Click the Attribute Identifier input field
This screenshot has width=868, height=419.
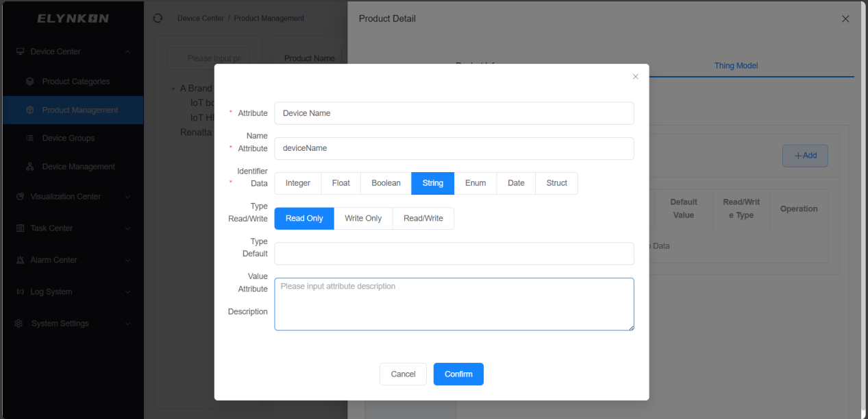click(454, 148)
